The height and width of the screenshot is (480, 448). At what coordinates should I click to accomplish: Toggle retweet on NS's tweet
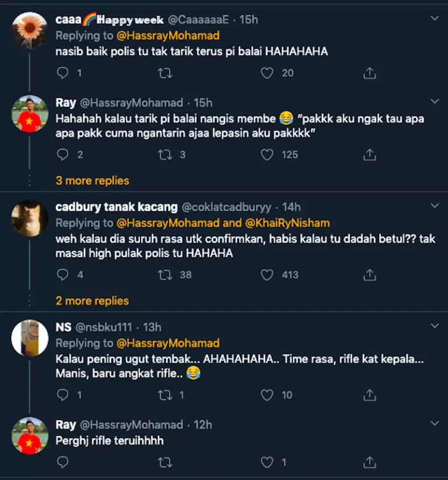[x=165, y=395]
